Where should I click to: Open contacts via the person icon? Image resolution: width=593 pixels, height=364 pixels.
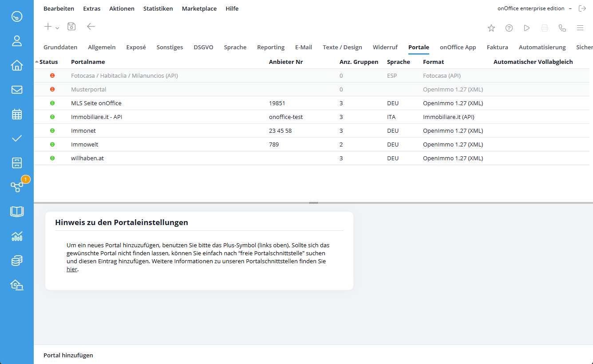(x=17, y=41)
